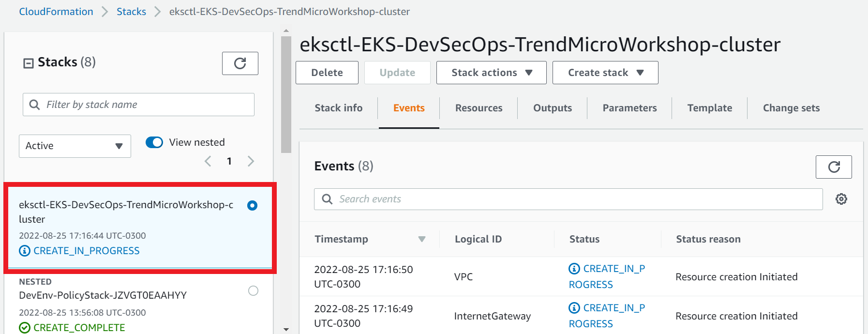Click the Status reason column header
This screenshot has width=868, height=334.
pos(708,239)
